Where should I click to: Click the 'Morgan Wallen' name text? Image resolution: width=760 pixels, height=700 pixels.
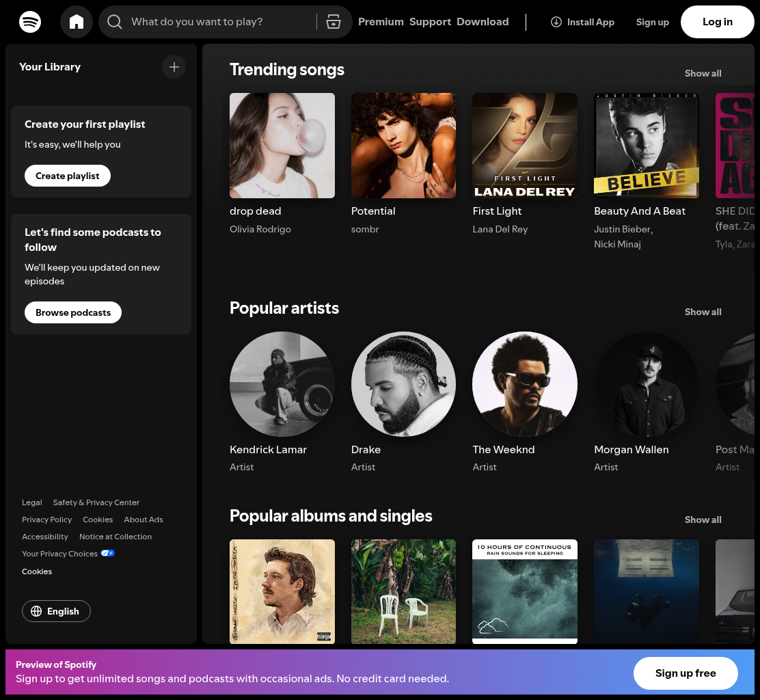point(632,449)
